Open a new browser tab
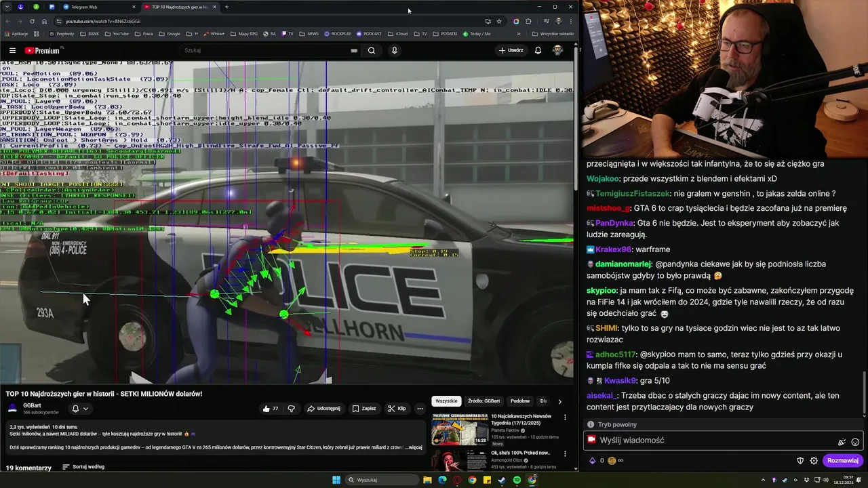This screenshot has width=868, height=488. coord(226,7)
